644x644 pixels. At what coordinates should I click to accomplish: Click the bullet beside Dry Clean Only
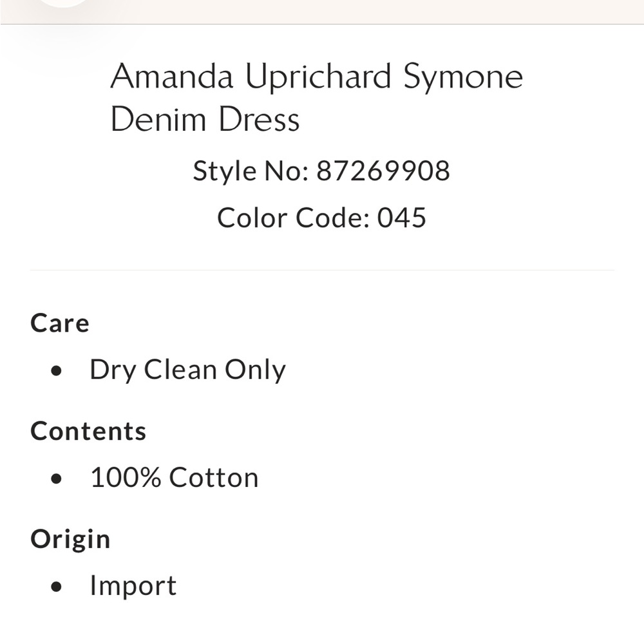click(x=58, y=372)
